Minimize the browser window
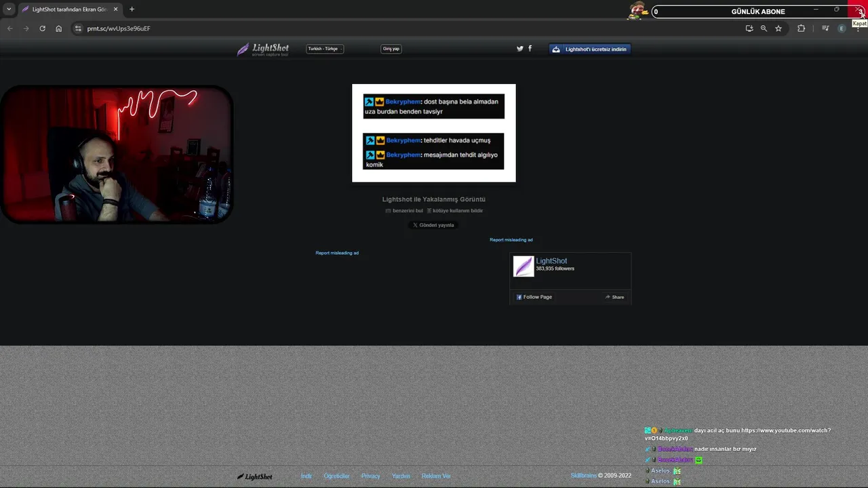 tap(816, 9)
